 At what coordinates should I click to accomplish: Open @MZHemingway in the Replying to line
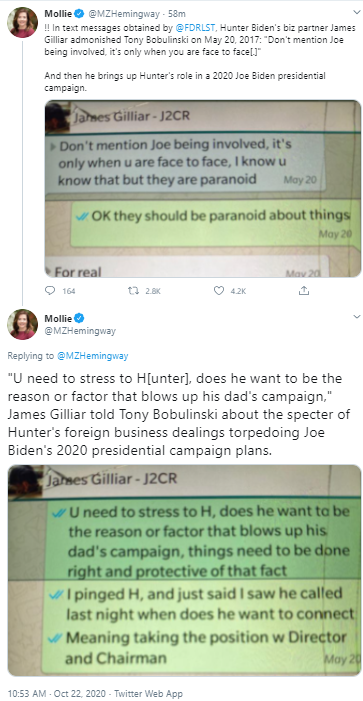click(93, 356)
